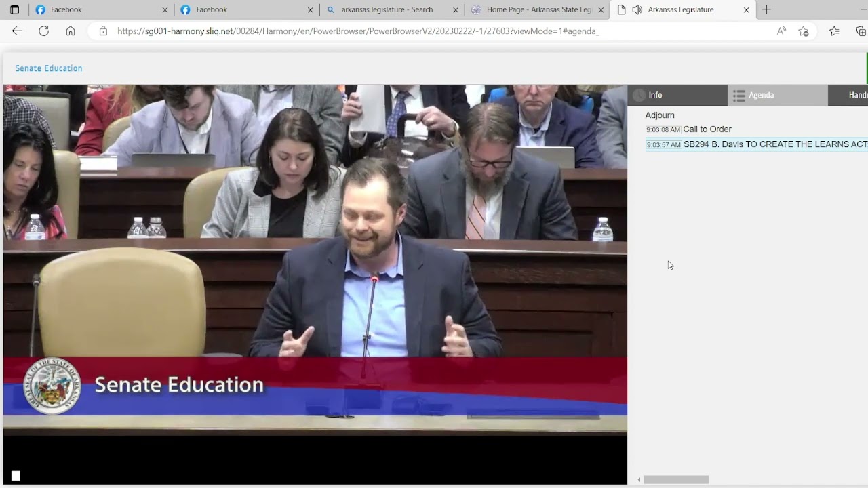The width and height of the screenshot is (868, 488).
Task: Open a new browser tab
Action: pos(766,9)
